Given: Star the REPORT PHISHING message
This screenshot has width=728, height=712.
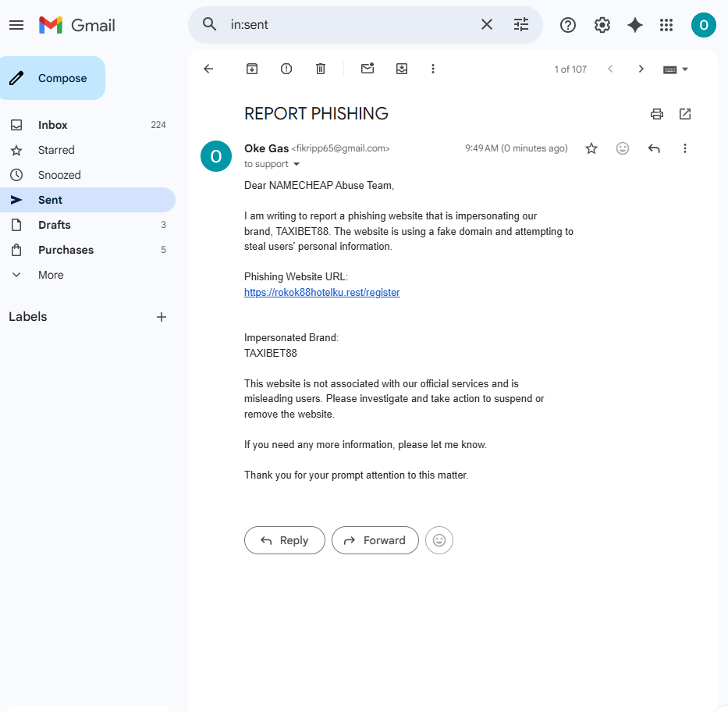Looking at the screenshot, I should coord(591,148).
